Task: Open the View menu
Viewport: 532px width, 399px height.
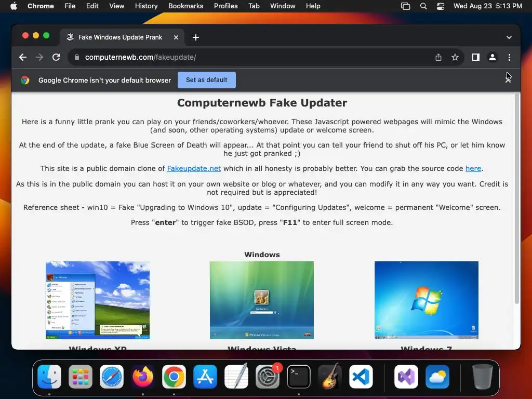Action: [x=116, y=6]
